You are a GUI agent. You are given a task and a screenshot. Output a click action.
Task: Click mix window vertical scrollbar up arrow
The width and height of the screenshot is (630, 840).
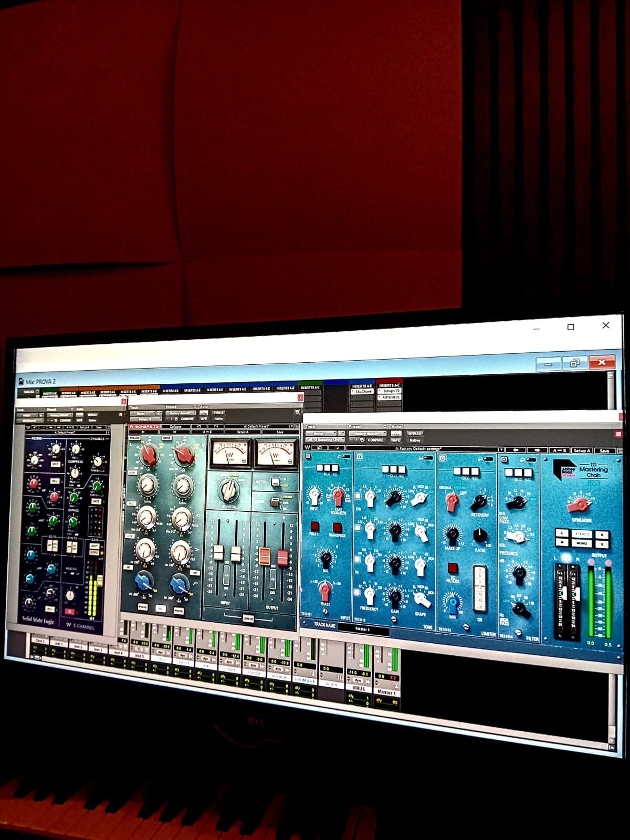(611, 376)
